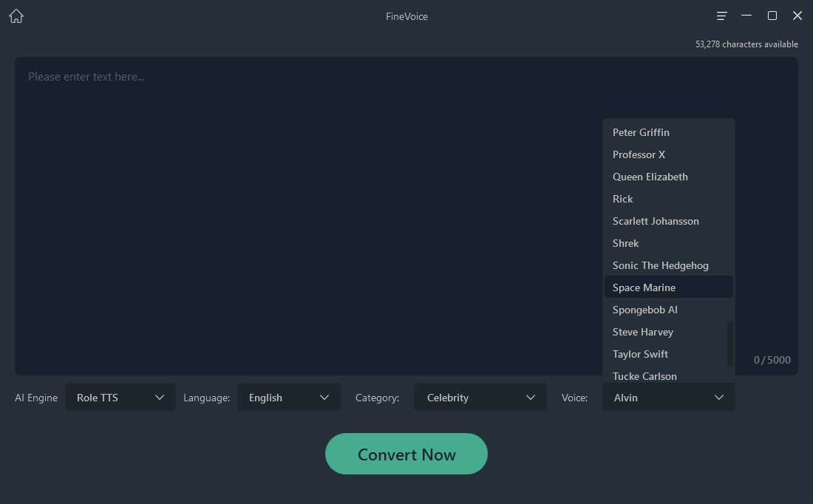Click the Convert Now button
The image size is (813, 504).
pos(406,454)
